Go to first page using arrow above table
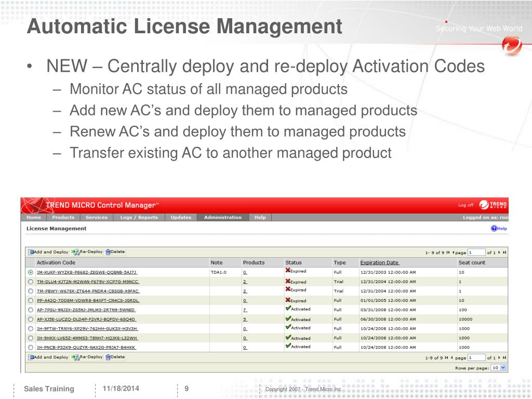This screenshot has width=532, height=399. click(x=448, y=252)
